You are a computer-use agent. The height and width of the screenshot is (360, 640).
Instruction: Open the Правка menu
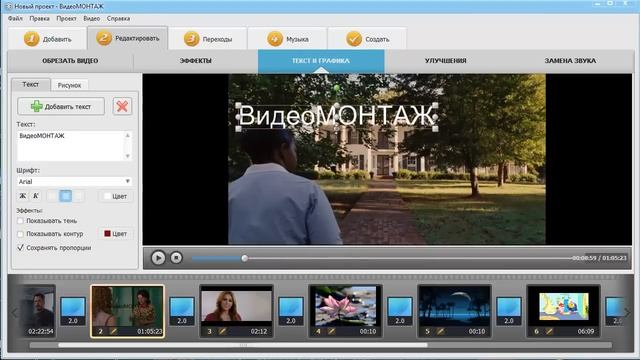click(39, 18)
